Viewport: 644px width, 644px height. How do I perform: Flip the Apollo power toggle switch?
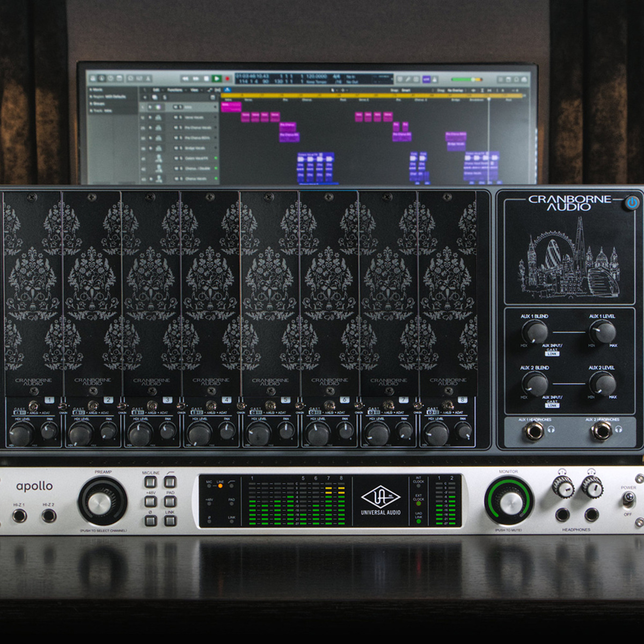[628, 500]
